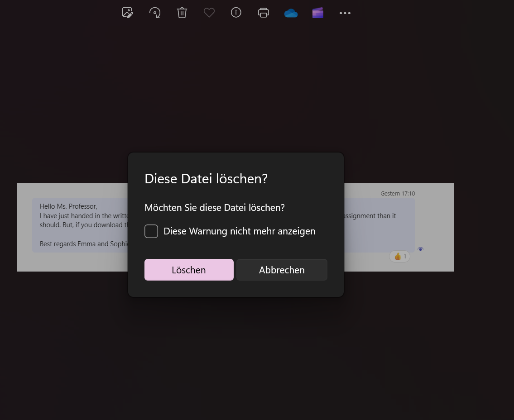Create a video with the Clipchamp icon
The image size is (514, 420).
pyautogui.click(x=318, y=13)
